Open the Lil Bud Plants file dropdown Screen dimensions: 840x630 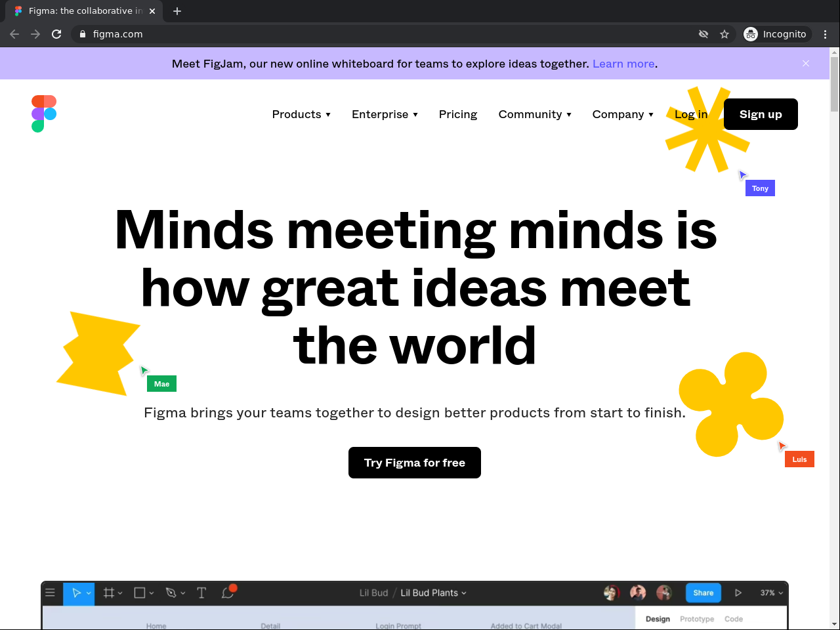434,593
